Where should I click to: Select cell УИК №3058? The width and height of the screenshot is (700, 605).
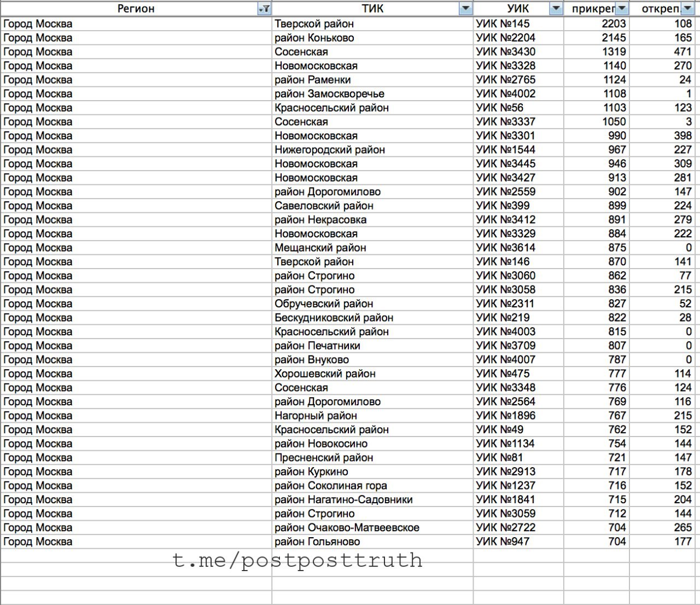(x=518, y=289)
